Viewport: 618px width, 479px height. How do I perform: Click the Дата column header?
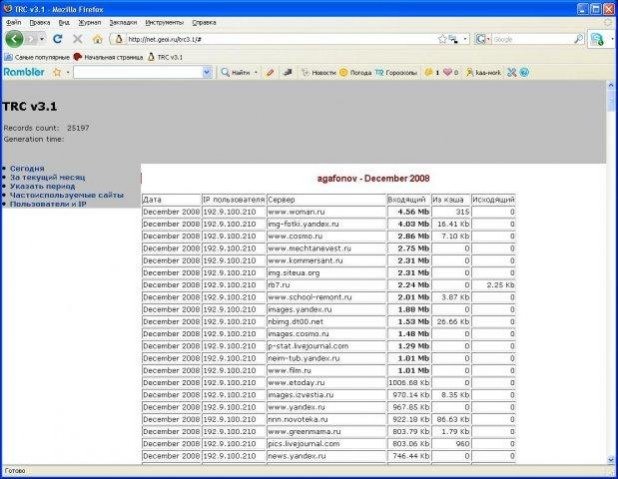point(171,199)
